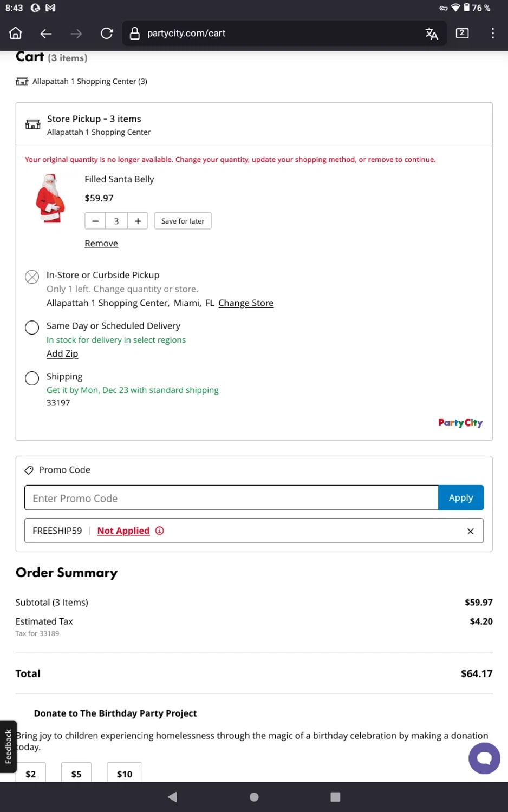The width and height of the screenshot is (508, 812).
Task: Reload the Party City cart page
Action: 107,34
